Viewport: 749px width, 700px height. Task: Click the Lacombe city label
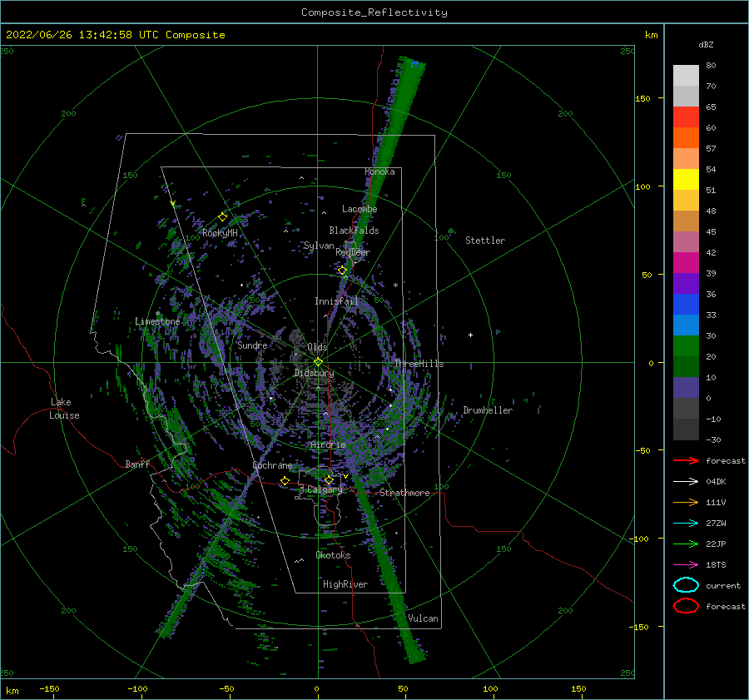click(x=360, y=209)
